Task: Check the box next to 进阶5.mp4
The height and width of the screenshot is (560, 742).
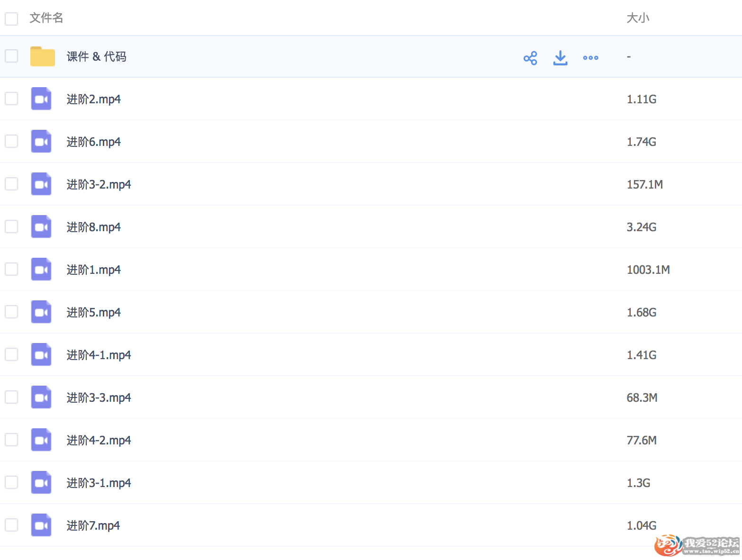Action: 11,312
